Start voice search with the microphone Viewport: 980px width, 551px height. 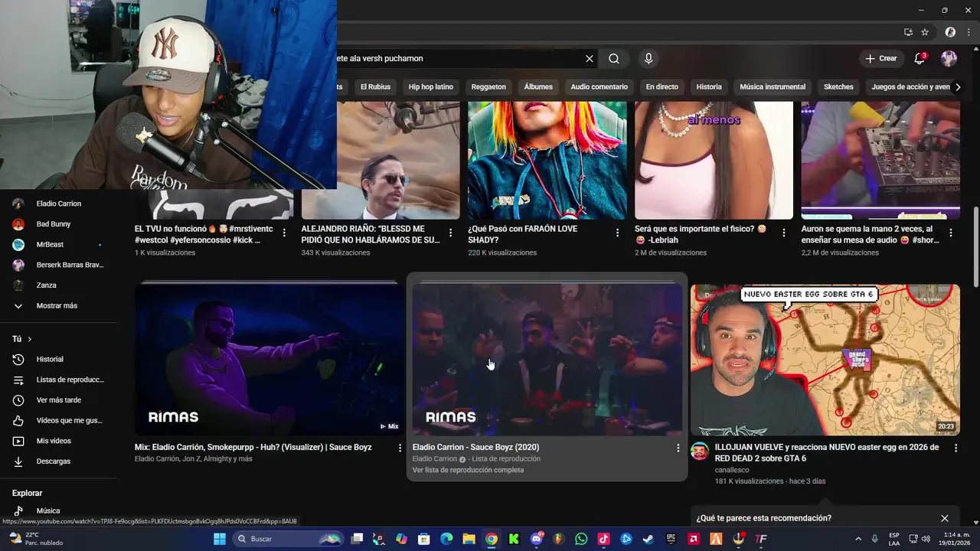tap(648, 58)
